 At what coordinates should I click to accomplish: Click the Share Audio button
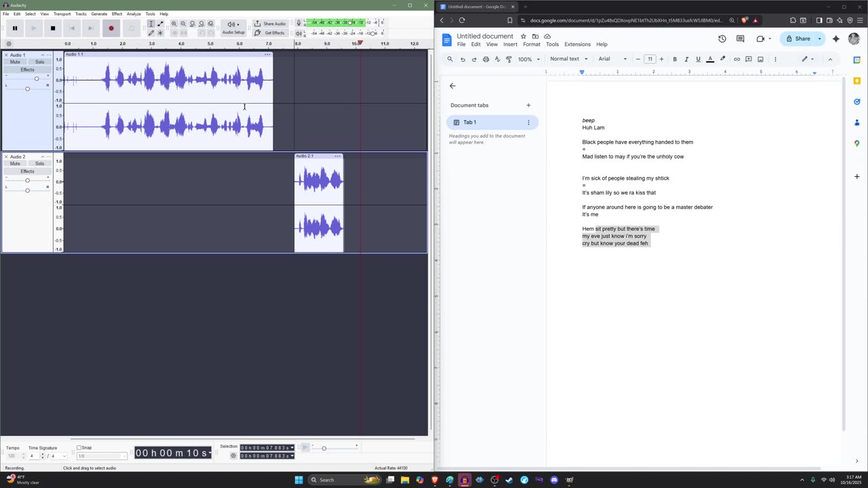pos(270,24)
